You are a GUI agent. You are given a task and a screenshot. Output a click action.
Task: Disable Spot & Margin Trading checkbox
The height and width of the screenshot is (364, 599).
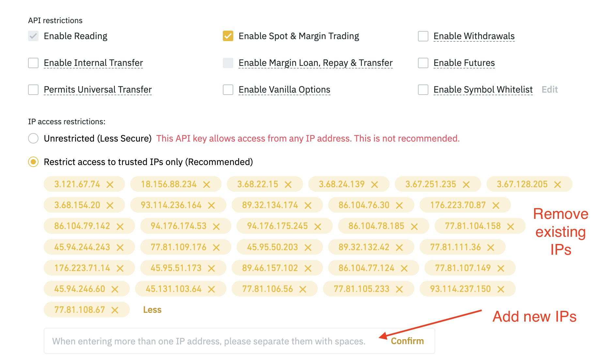point(228,36)
